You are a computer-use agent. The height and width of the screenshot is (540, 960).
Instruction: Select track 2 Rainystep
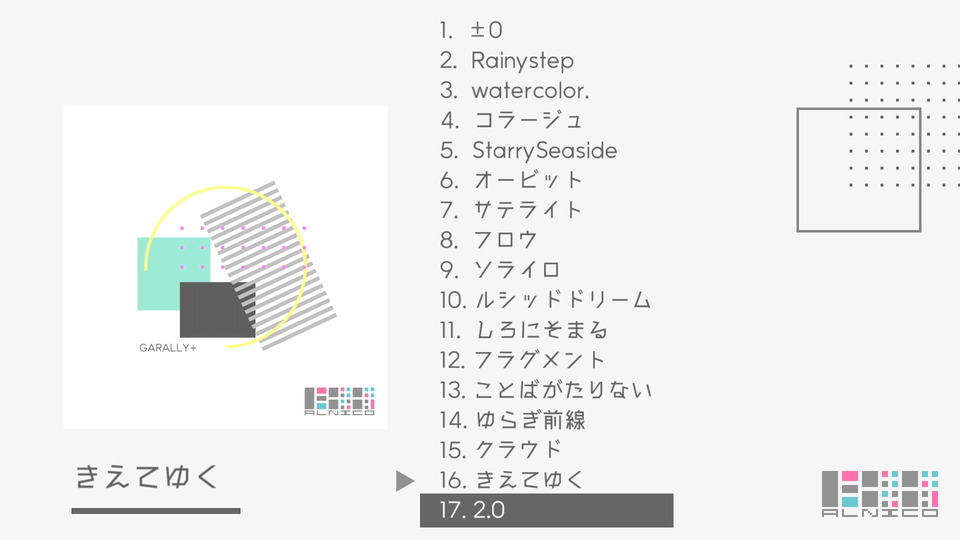pyautogui.click(x=506, y=61)
